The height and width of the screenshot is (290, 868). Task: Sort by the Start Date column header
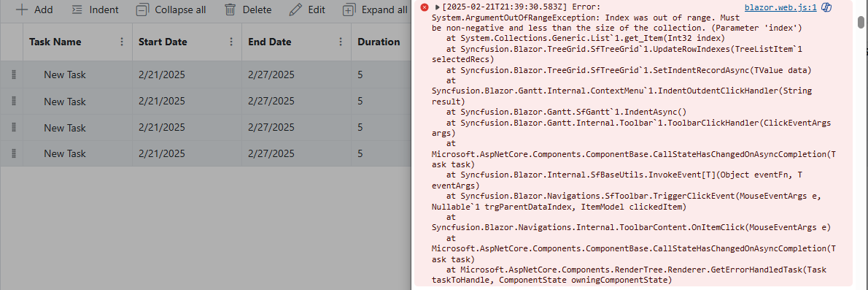coord(163,42)
